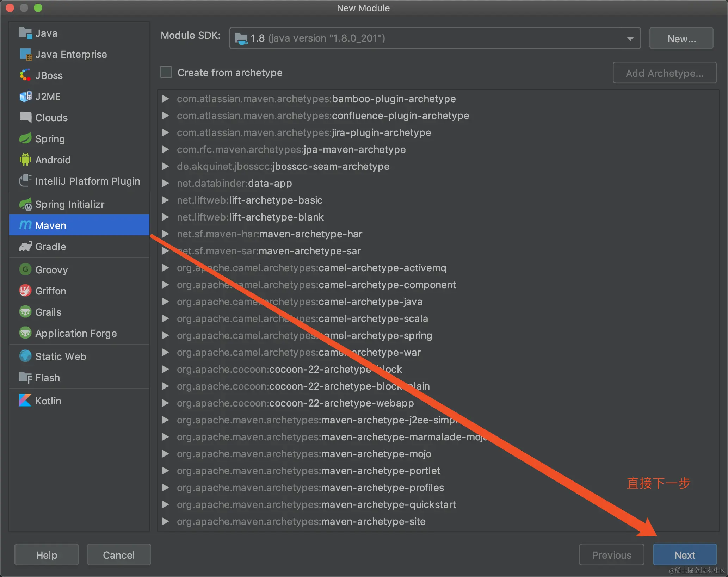The width and height of the screenshot is (728, 577).
Task: Select maven-archetype-j2ee-simple entry
Action: 317,420
